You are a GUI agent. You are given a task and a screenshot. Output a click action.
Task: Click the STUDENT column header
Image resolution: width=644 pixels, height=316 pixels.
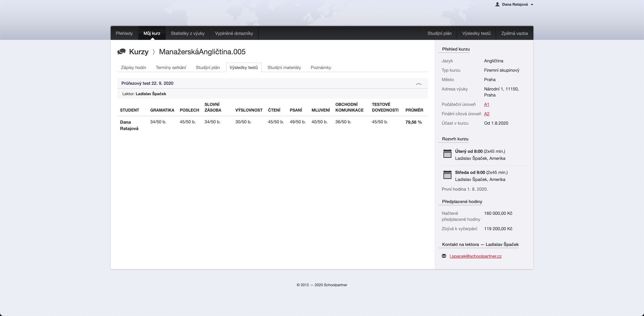pos(129,110)
